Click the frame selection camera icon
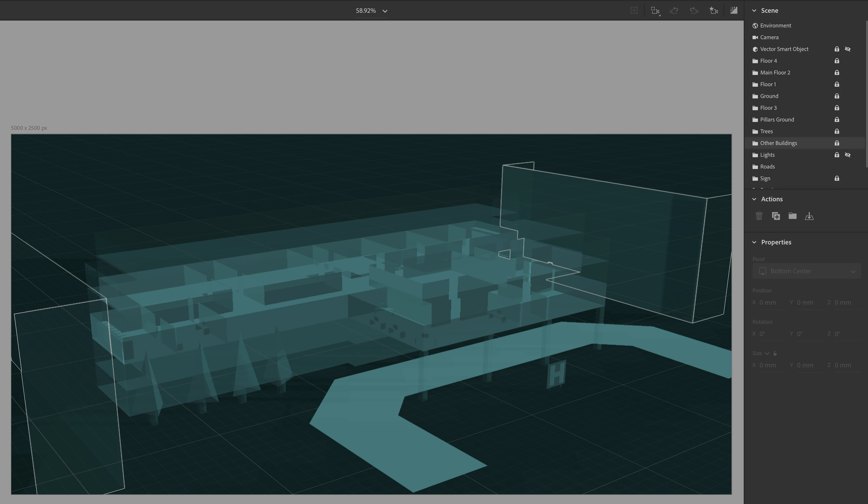Viewport: 868px width, 504px height. [655, 11]
